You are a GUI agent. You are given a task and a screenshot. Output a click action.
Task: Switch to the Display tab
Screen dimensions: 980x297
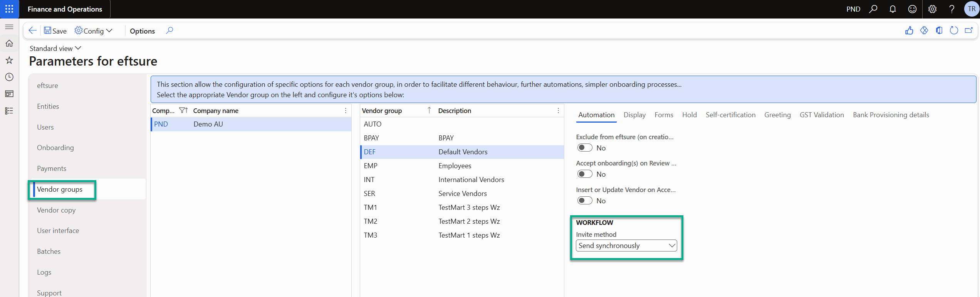coord(634,115)
